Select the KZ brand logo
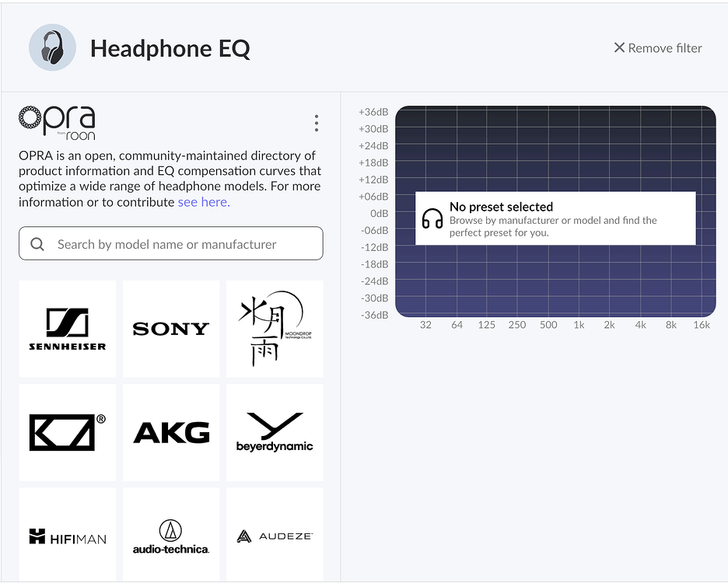The width and height of the screenshot is (728, 583). pyautogui.click(x=67, y=432)
